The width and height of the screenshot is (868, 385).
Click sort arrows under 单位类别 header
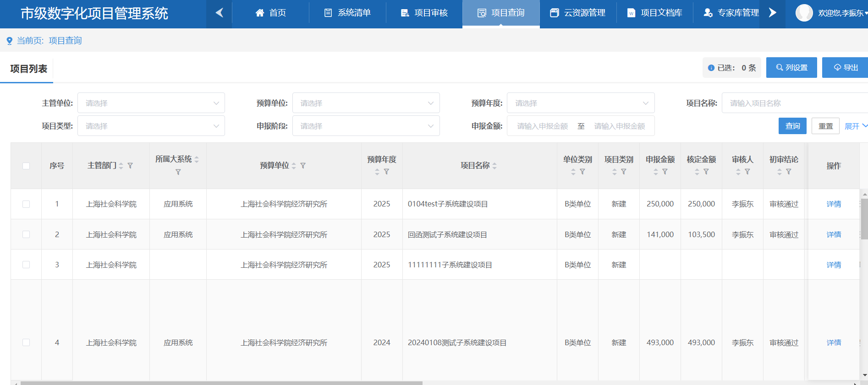(x=573, y=172)
